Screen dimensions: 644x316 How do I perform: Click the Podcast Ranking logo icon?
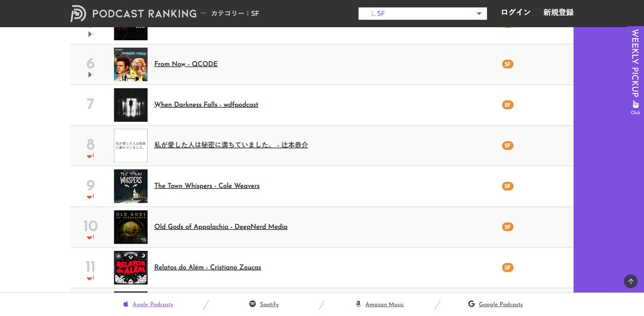(x=78, y=13)
